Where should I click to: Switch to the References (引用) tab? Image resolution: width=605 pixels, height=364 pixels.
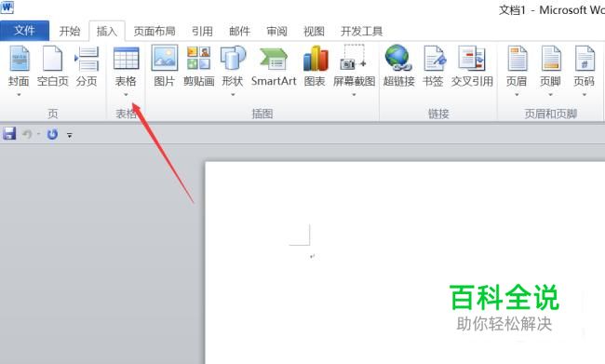202,31
